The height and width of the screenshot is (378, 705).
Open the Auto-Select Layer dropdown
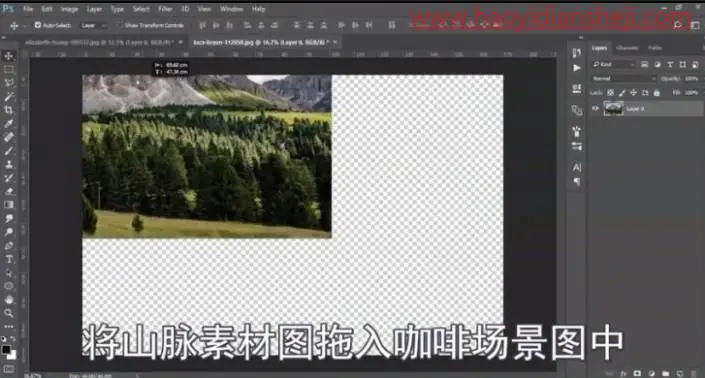(94, 25)
